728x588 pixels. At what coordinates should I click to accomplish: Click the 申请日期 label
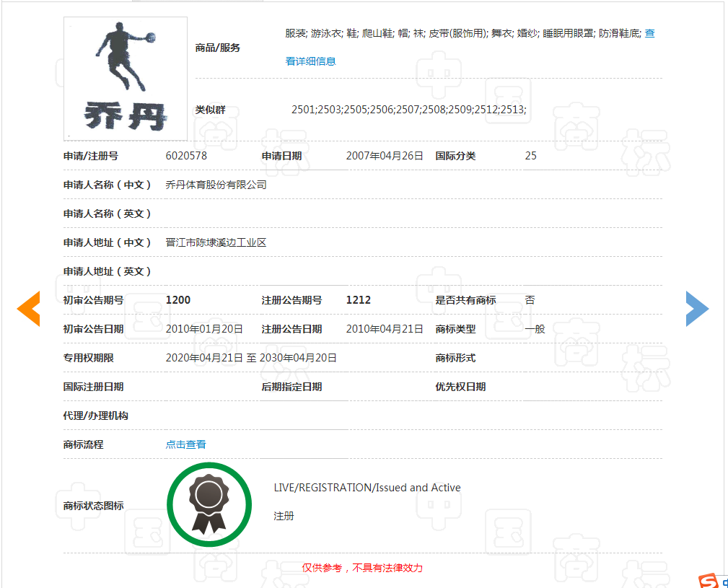pos(281,156)
